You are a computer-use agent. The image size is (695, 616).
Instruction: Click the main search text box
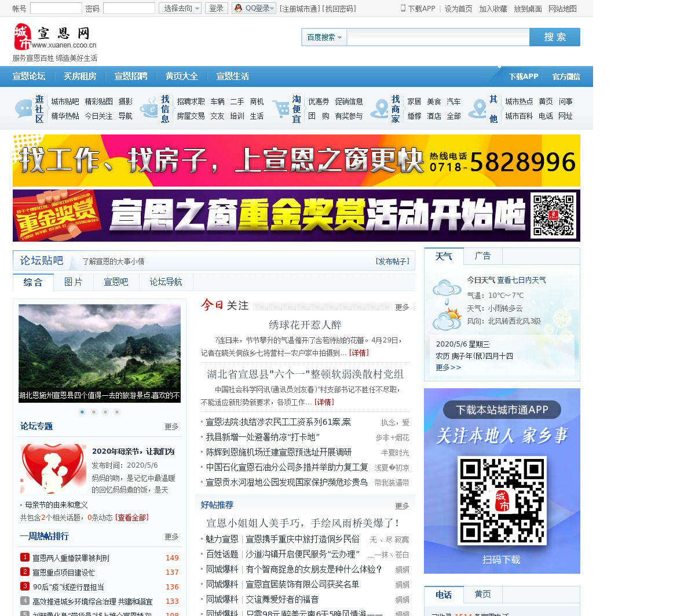point(438,37)
